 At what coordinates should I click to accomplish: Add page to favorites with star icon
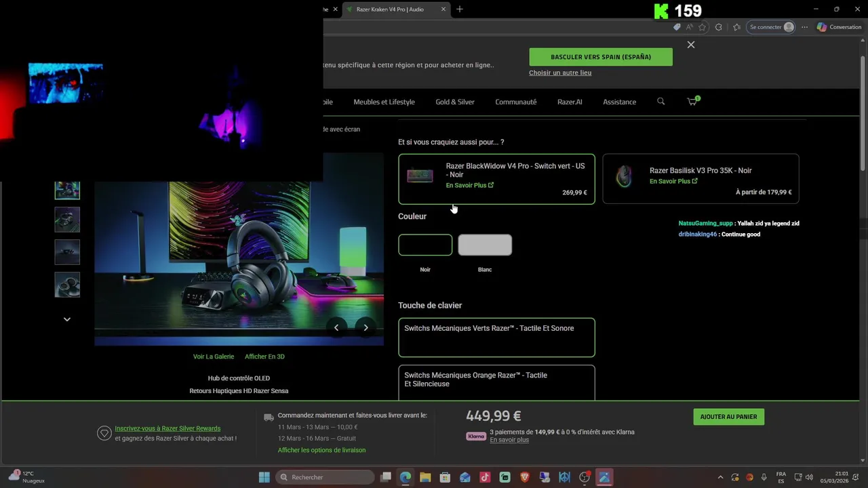click(x=703, y=27)
